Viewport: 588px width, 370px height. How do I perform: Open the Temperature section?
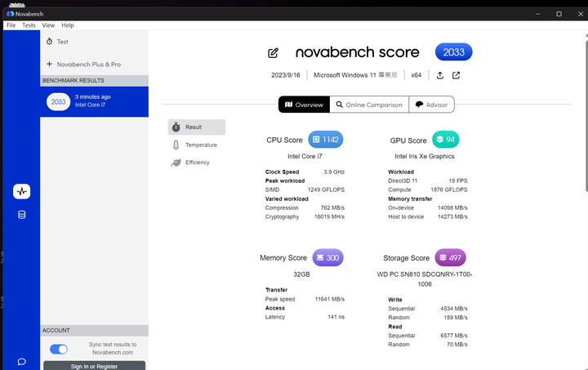[x=197, y=145]
